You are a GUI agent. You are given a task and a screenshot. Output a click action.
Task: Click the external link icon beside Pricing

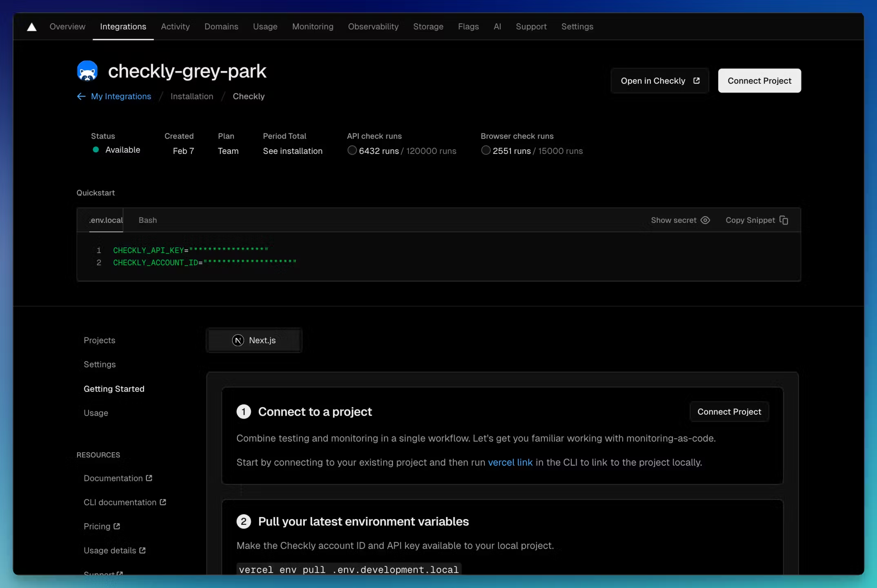click(x=117, y=526)
